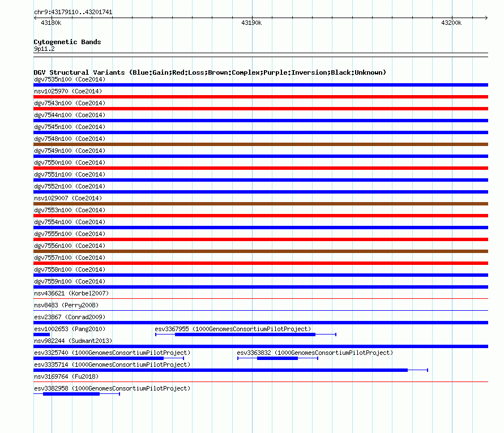Select the dgv7552n100 (Coe2014) label
504x433 pixels.
click(70, 186)
